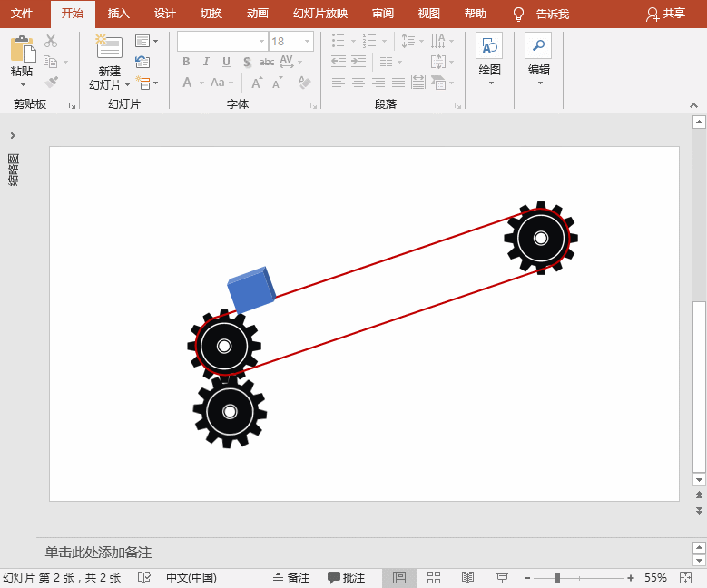Click the Format Painter brush icon
Screen dimensions: 707x588
pyautogui.click(x=51, y=82)
